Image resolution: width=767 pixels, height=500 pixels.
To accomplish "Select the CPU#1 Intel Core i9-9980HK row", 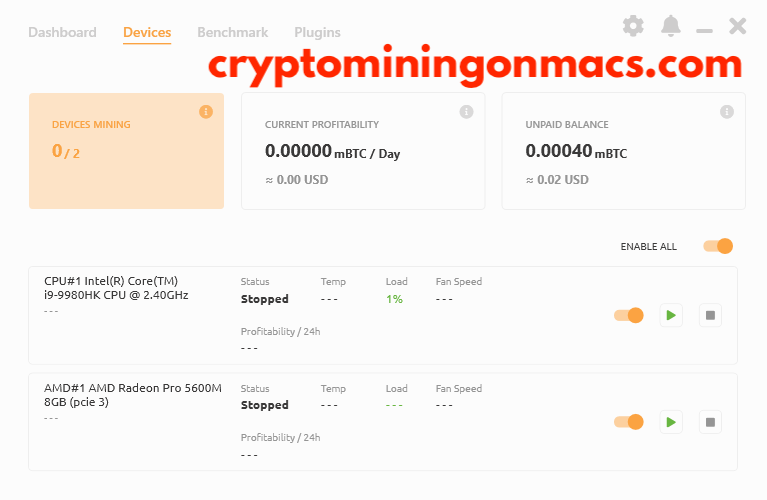I will [383, 316].
